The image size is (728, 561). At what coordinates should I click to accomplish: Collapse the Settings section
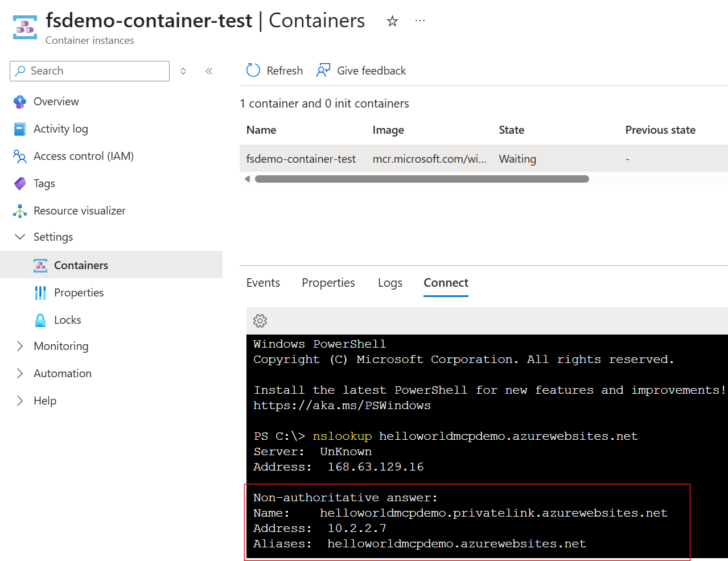pyautogui.click(x=20, y=237)
